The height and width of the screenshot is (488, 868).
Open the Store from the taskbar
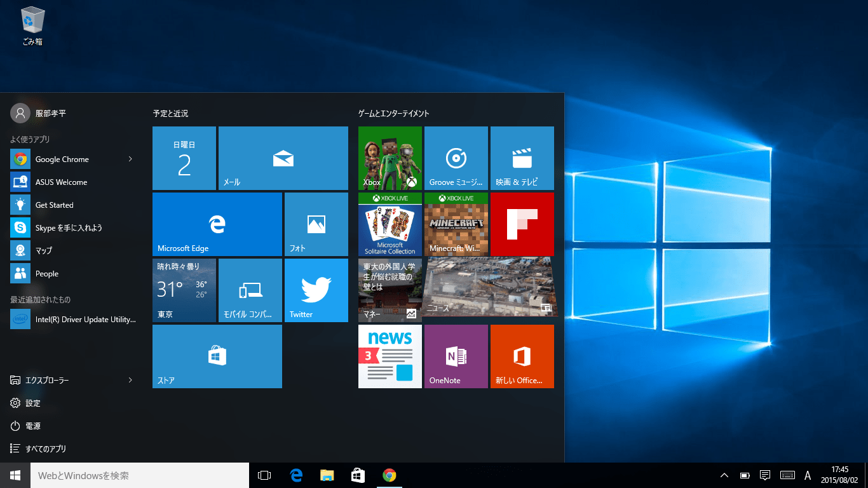[x=358, y=475]
